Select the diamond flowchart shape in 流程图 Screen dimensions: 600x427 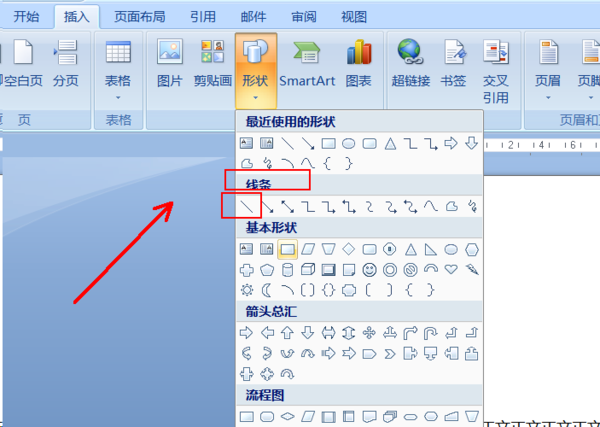(x=287, y=416)
